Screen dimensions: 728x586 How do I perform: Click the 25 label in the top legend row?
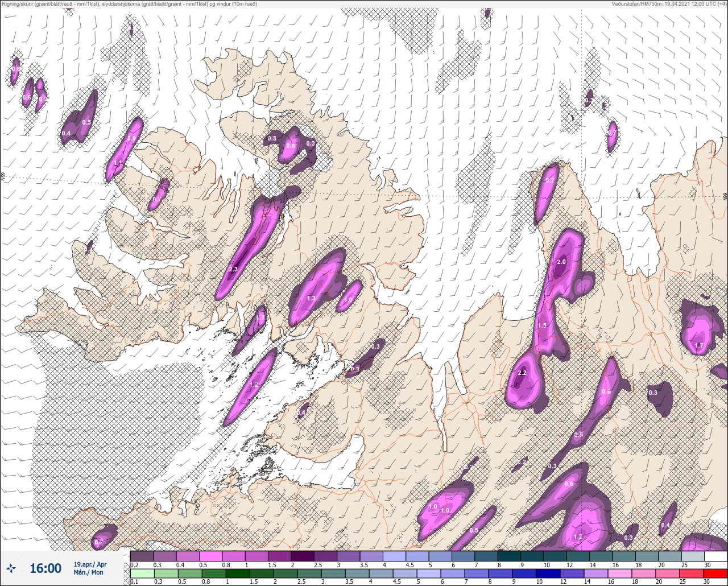tap(684, 565)
